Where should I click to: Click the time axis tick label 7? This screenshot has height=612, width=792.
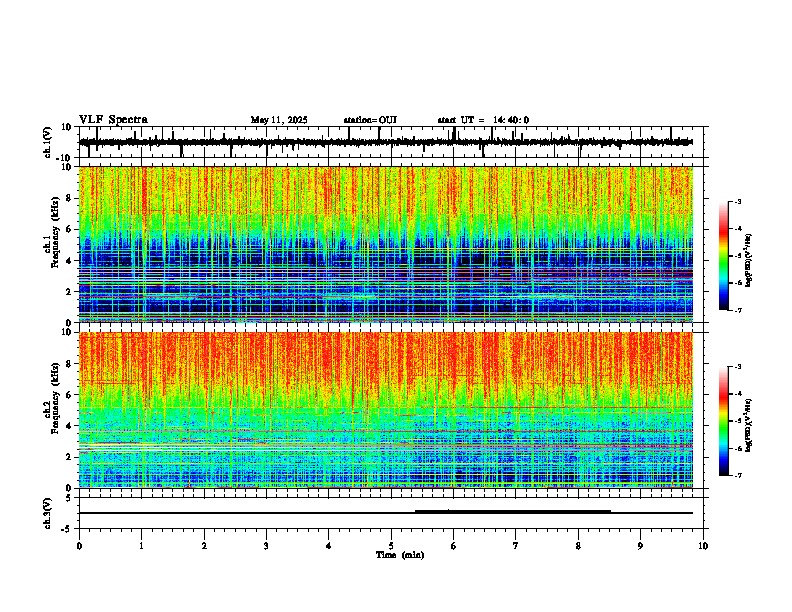click(516, 546)
